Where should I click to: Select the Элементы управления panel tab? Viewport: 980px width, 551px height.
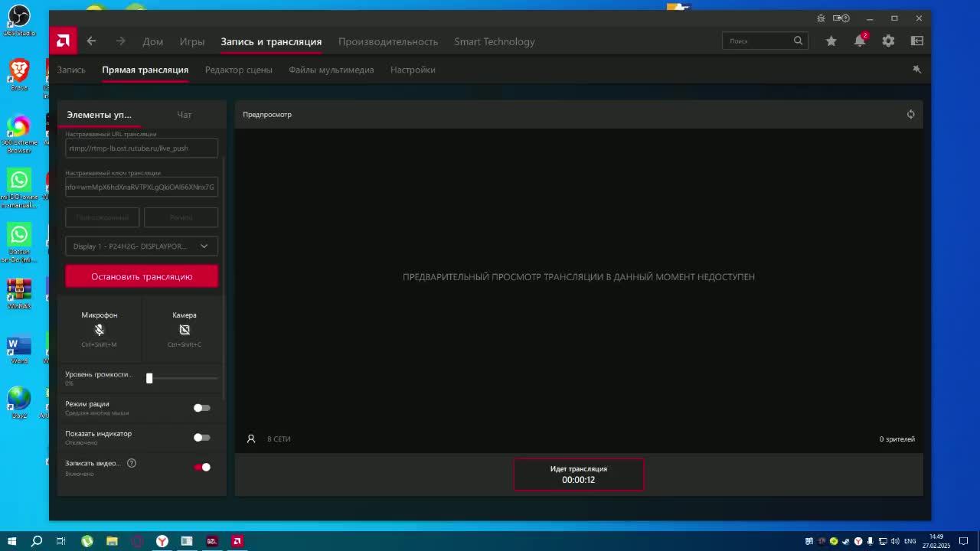click(x=100, y=115)
